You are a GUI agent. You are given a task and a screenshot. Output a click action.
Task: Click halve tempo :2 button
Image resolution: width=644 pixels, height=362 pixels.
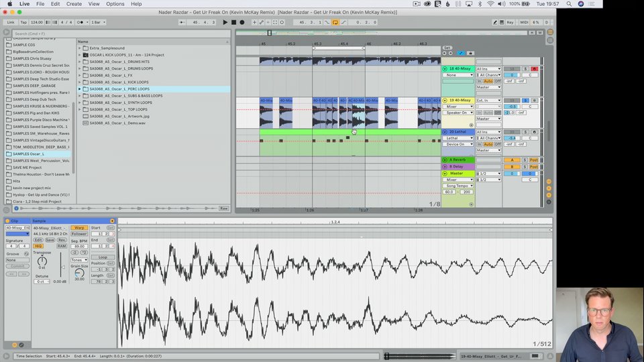[x=74, y=253]
